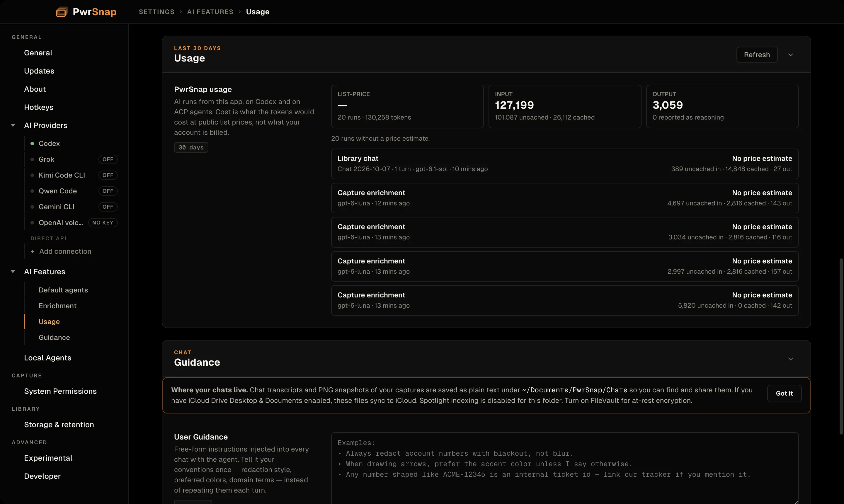Viewport: 844px width, 504px height.
Task: Select the Grok provider
Action: tap(47, 159)
